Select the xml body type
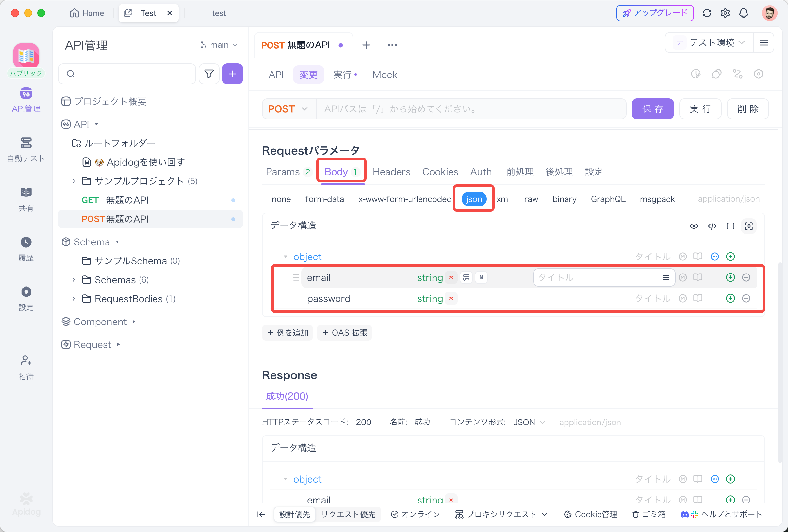Viewport: 788px width, 532px height. coord(503,199)
